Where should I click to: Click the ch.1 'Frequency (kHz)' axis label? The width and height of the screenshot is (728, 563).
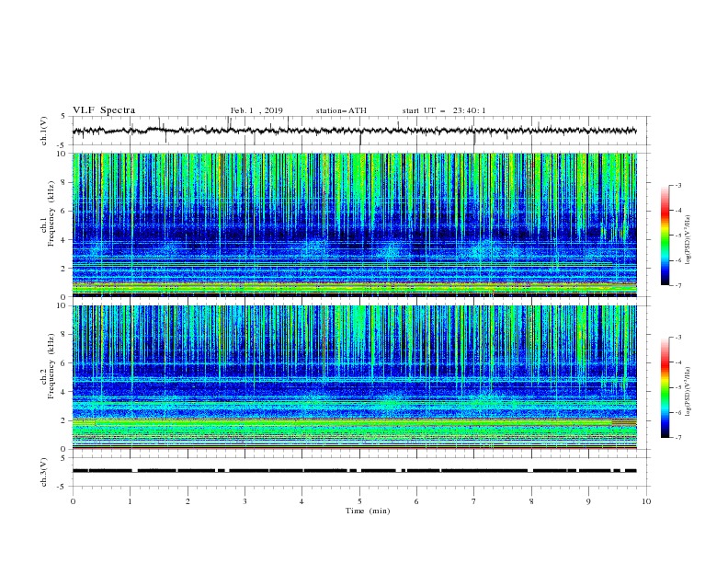click(51, 213)
